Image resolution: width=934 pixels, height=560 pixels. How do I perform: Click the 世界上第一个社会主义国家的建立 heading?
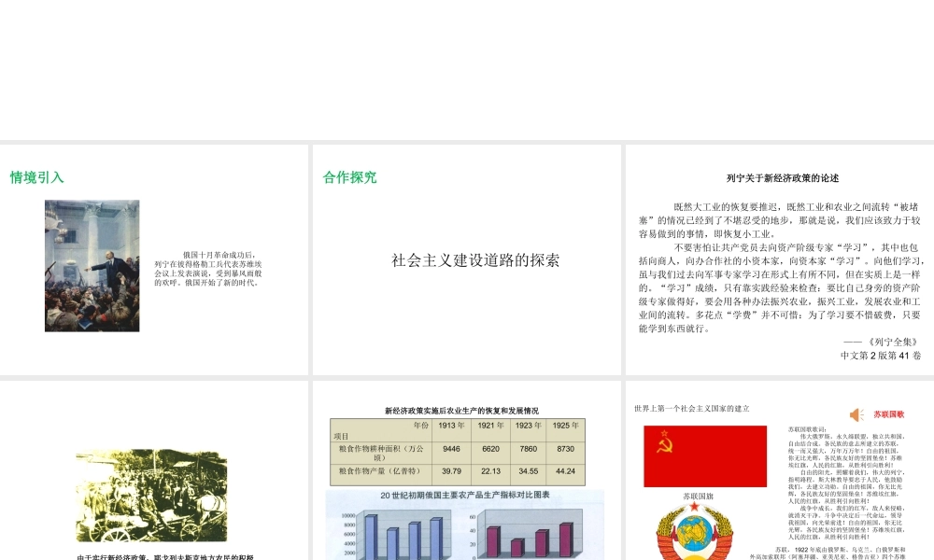692,408
